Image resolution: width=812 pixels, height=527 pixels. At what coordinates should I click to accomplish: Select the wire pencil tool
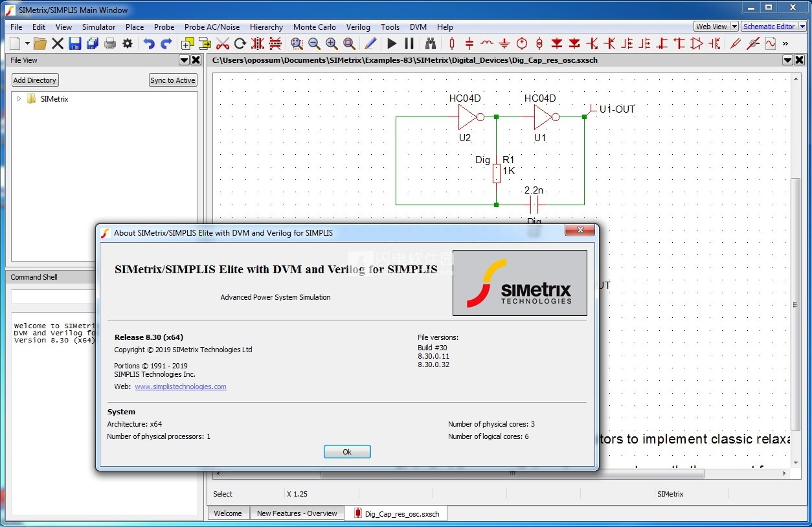[x=370, y=43]
